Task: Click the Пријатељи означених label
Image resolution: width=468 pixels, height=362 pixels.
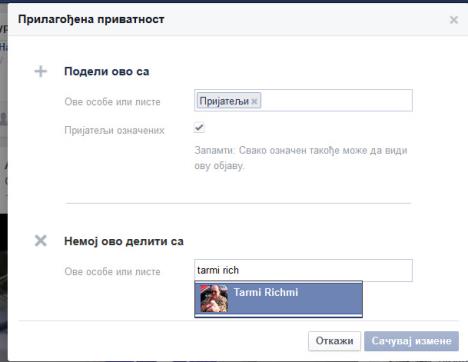Action: pos(114,130)
